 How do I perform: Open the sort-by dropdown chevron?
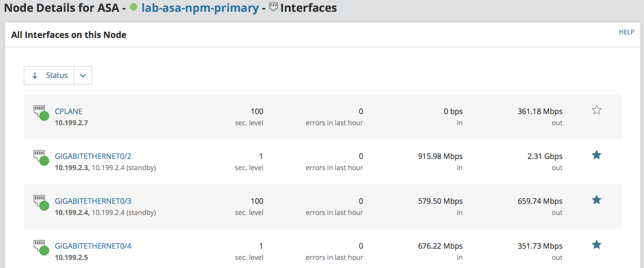[83, 75]
